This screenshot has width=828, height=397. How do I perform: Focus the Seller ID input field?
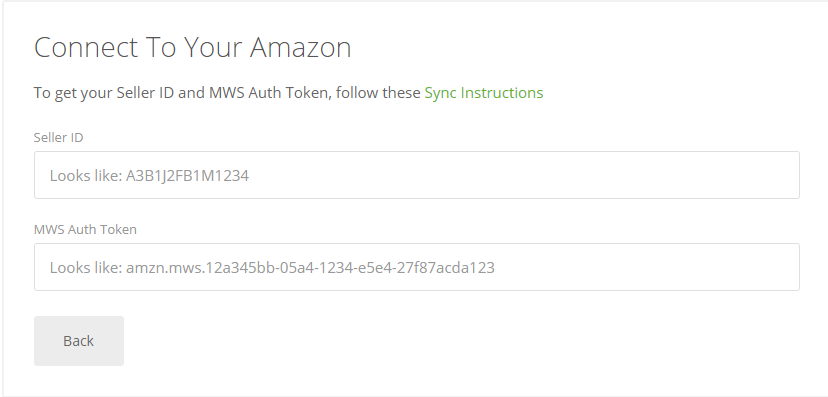[x=417, y=175]
